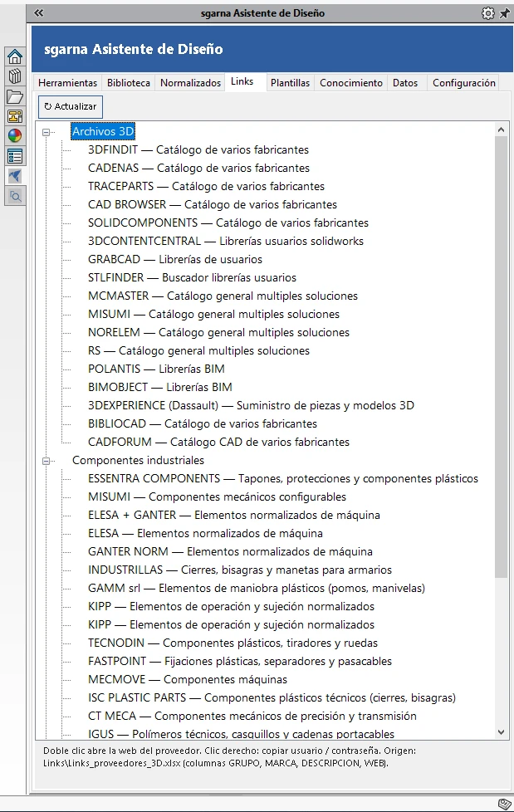Select the TECNODIN entry

233,643
